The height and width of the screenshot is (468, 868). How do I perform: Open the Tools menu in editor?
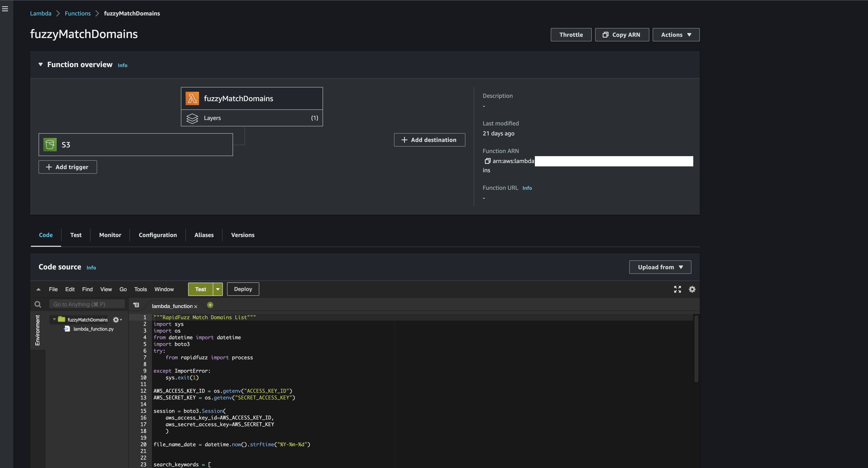140,289
